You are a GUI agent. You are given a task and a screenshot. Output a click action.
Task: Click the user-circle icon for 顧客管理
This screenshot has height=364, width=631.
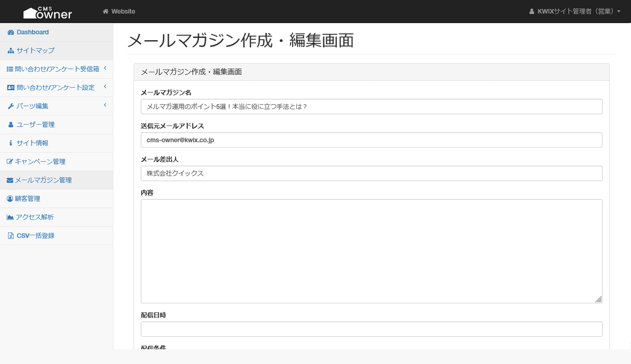10,198
